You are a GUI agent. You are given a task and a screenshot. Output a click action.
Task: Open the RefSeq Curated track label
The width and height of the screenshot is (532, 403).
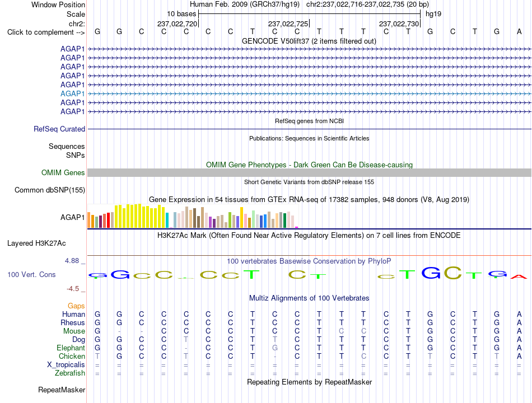[59, 129]
